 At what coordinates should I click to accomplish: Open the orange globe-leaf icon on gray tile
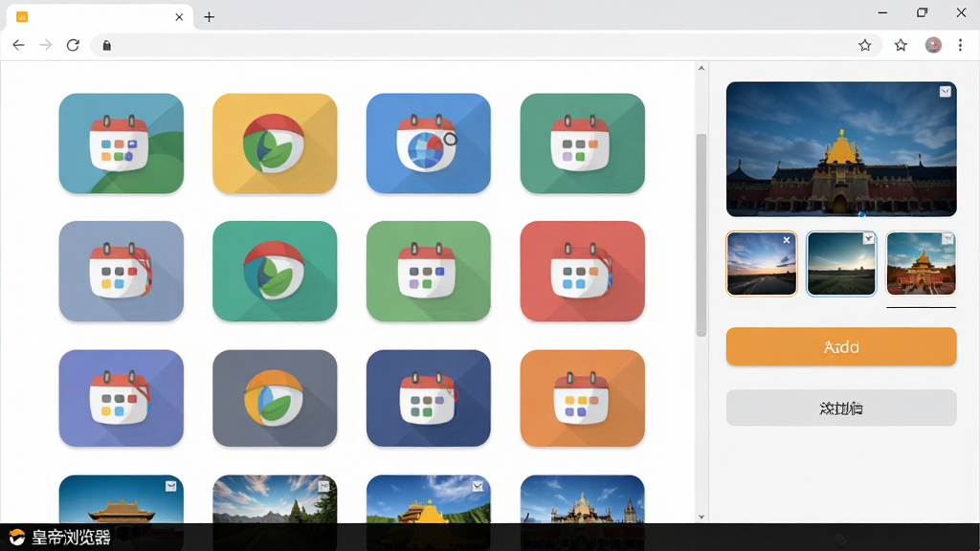(x=275, y=398)
